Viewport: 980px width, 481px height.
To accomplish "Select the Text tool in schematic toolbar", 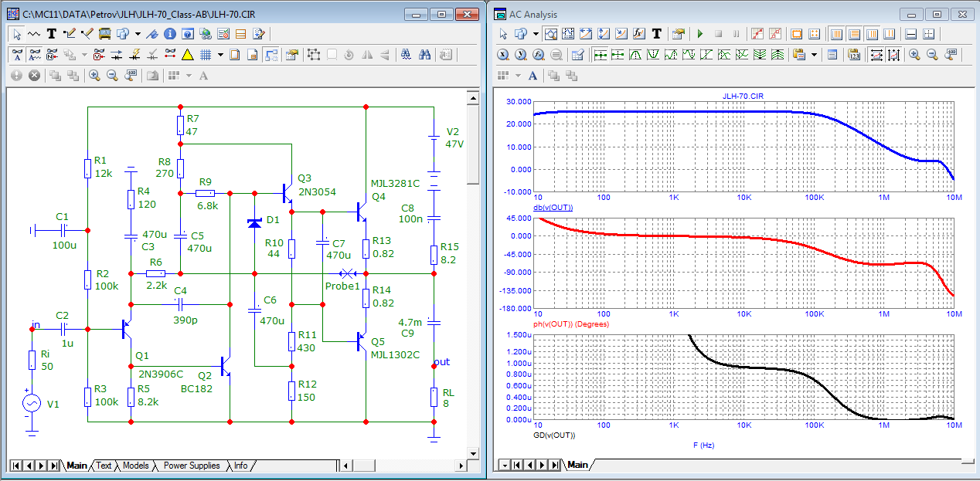I will (x=52, y=34).
